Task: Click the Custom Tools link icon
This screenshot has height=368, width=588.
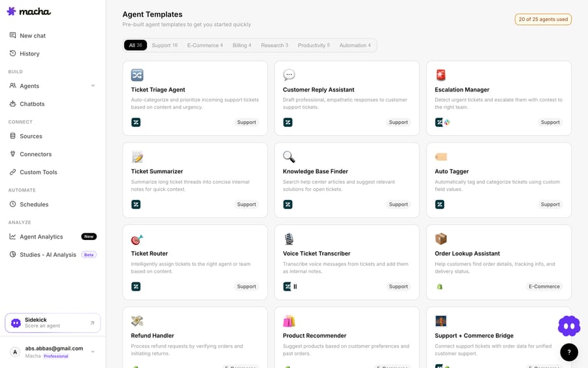Action: 13,172
